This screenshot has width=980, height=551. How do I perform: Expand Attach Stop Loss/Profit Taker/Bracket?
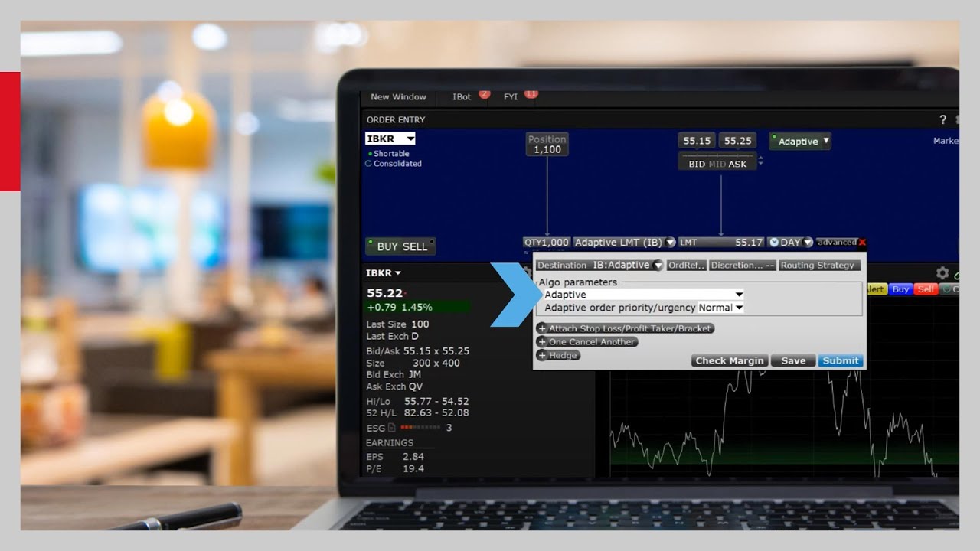[x=626, y=328]
